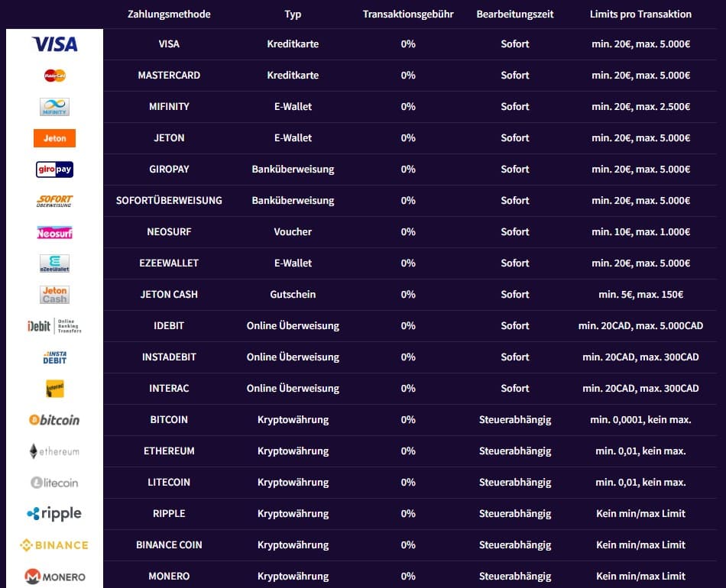Choose the giropay logo
This screenshot has height=588, width=726.
coord(54,170)
